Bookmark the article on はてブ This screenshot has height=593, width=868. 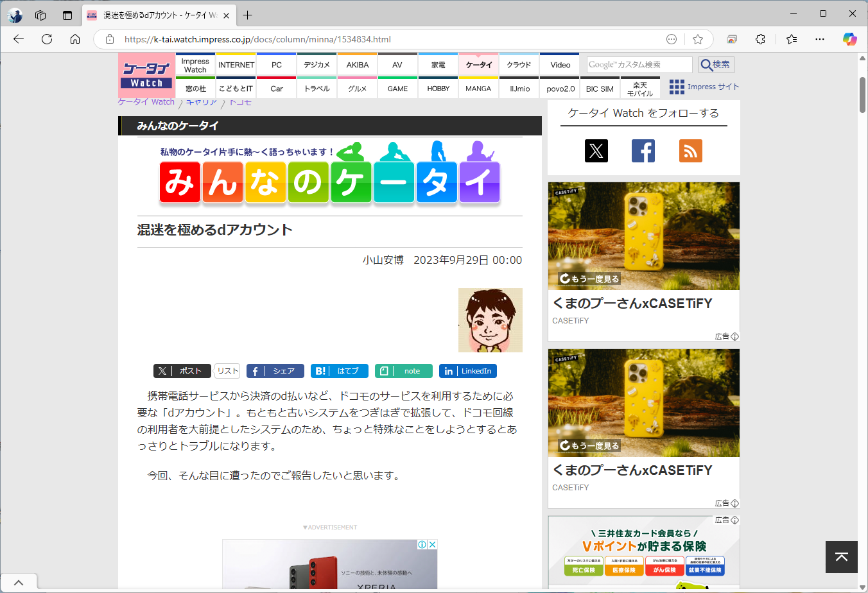(339, 371)
